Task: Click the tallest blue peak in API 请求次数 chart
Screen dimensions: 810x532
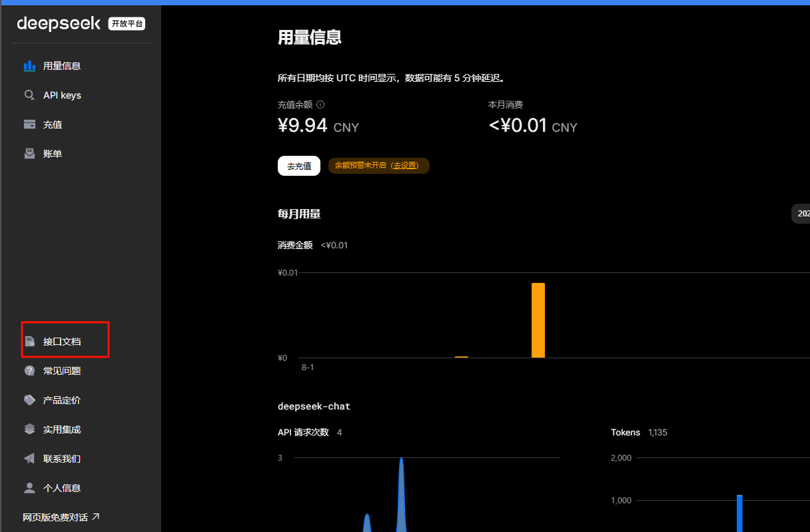Action: pyautogui.click(x=401, y=495)
